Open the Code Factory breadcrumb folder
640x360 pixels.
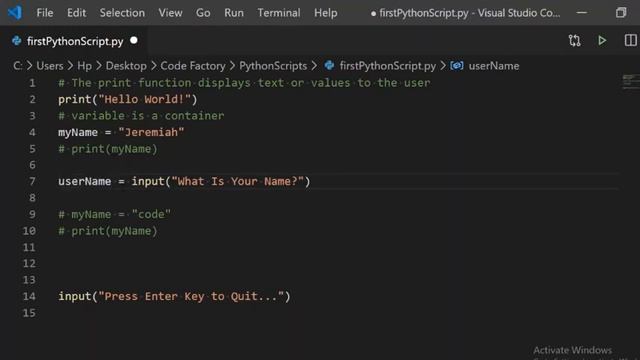[x=193, y=66]
